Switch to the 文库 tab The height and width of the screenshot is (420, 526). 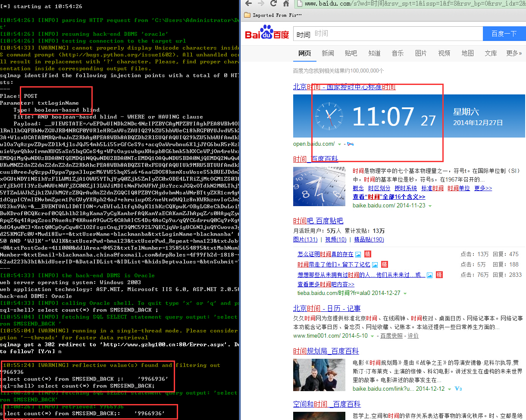pyautogui.click(x=491, y=53)
